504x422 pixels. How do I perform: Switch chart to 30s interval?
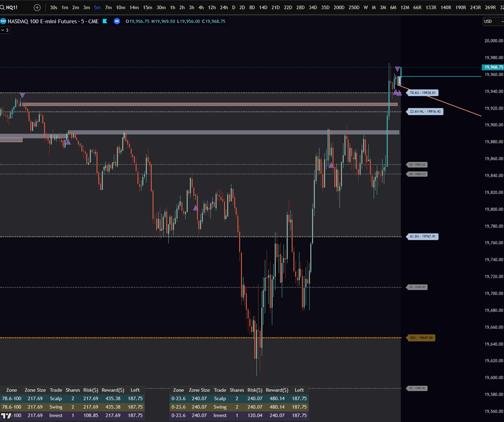click(54, 7)
